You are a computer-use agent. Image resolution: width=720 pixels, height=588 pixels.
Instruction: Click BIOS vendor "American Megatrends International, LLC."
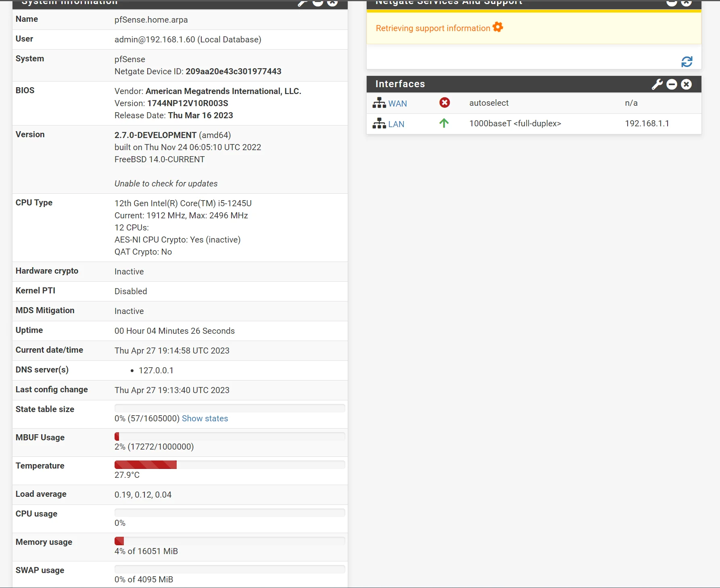click(x=223, y=91)
